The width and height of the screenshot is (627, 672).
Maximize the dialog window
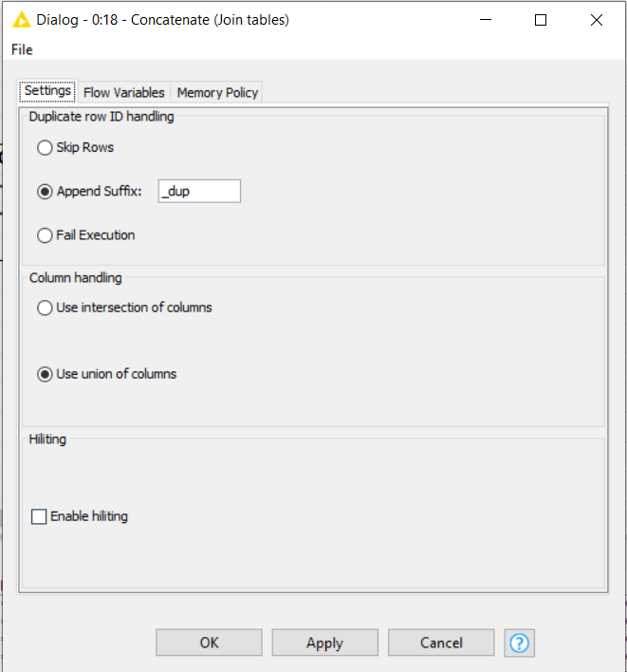tap(541, 20)
